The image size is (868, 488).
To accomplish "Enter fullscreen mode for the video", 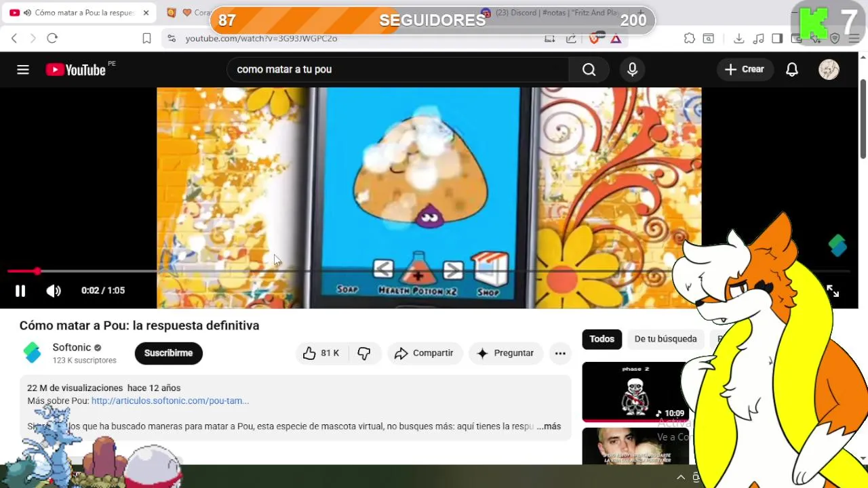I will tap(833, 291).
